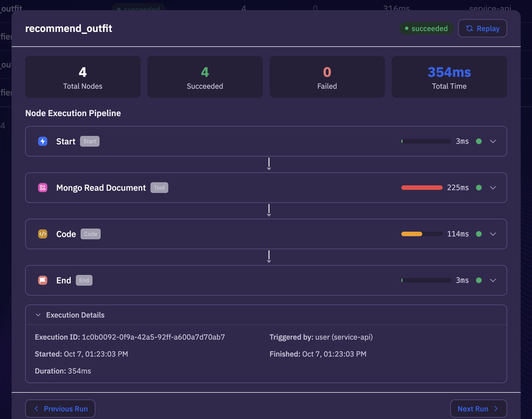The width and height of the screenshot is (532, 419).
Task: Click the Code type tag
Action: click(90, 234)
